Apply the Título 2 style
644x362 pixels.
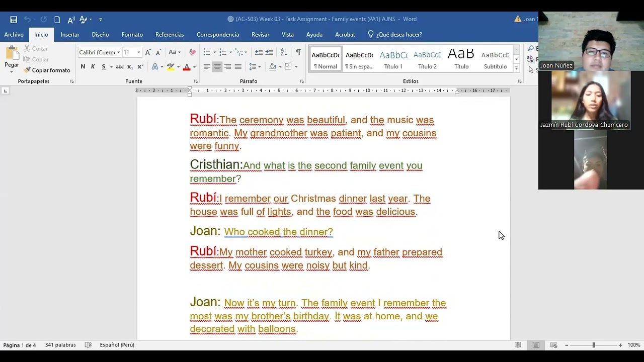coord(428,60)
